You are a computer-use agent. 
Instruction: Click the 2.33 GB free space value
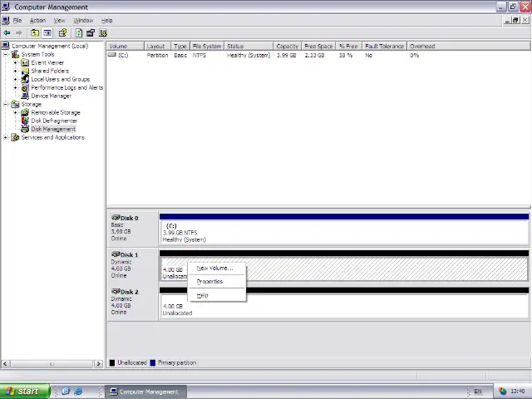pyautogui.click(x=314, y=56)
